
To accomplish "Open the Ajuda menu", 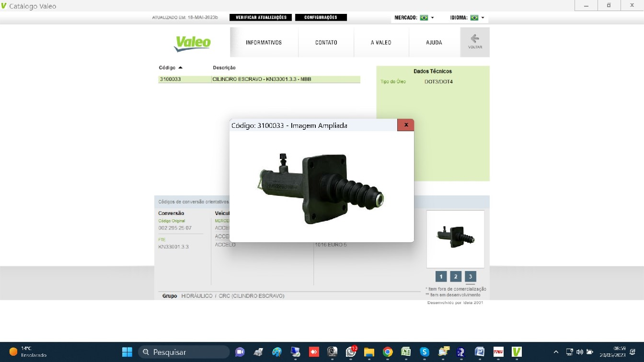I will click(x=434, y=43).
